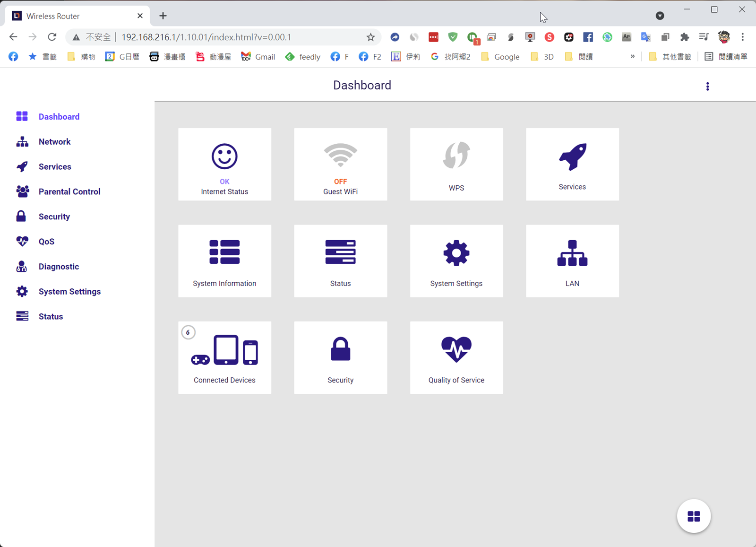Screen dimensions: 756x547
Task: Bookmark this page with the star icon
Action: click(370, 37)
